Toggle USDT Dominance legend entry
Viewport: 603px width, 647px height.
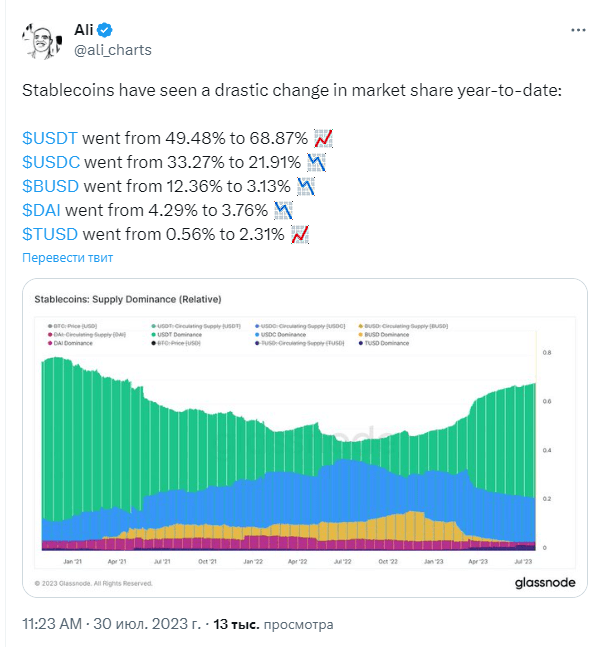(x=177, y=335)
